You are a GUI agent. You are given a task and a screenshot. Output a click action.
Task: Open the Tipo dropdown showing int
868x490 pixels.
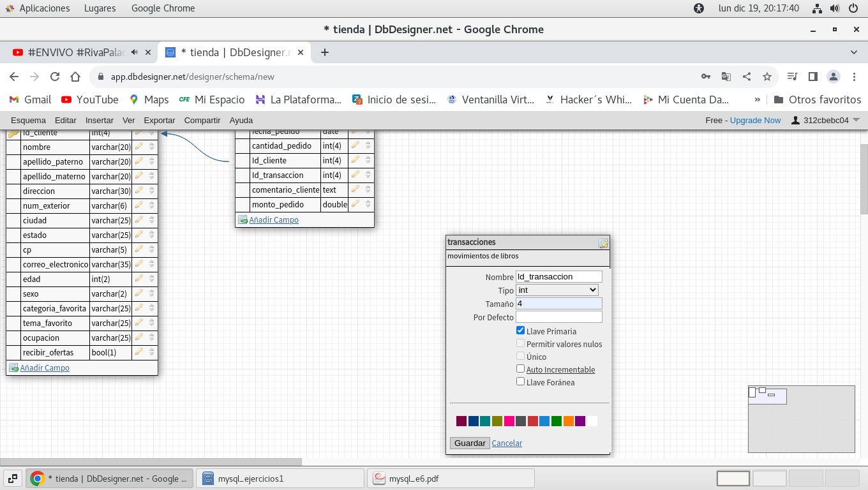click(557, 290)
